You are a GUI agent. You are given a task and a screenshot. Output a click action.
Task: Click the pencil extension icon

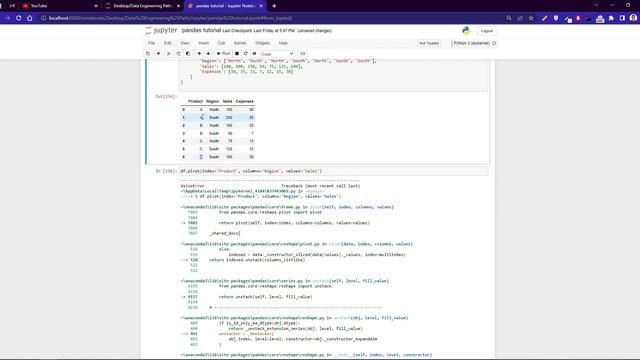tap(544, 18)
